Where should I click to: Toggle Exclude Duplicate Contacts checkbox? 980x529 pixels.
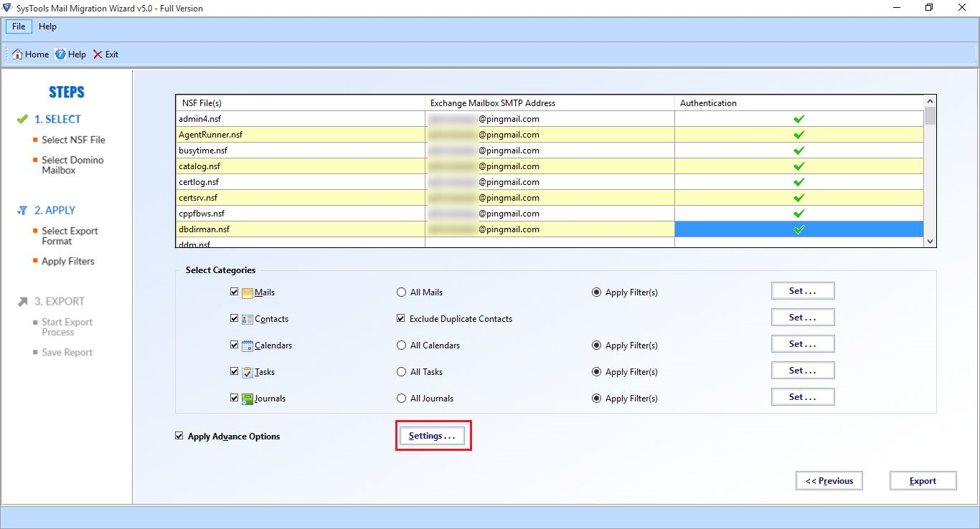coord(401,318)
